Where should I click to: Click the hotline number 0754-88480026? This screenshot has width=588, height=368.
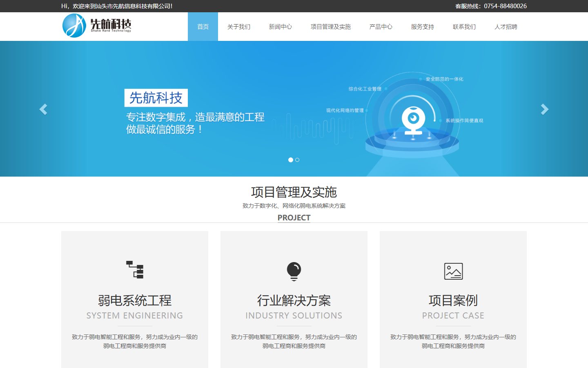[506, 6]
